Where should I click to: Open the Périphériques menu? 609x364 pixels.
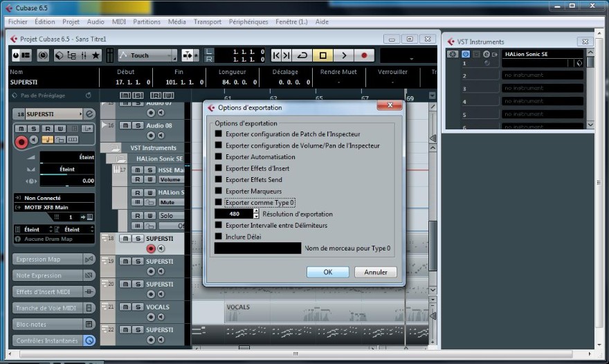coord(248,21)
